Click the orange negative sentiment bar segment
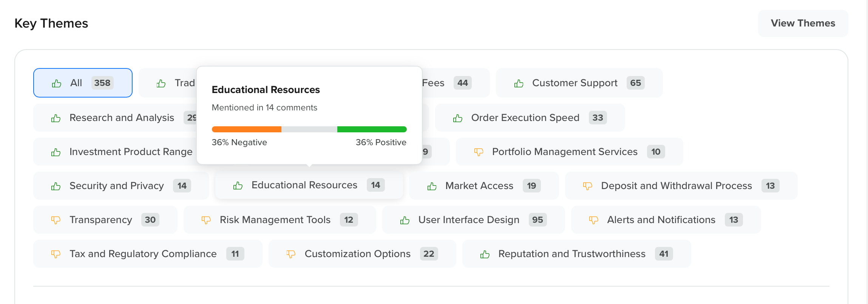868x304 pixels. coord(246,129)
